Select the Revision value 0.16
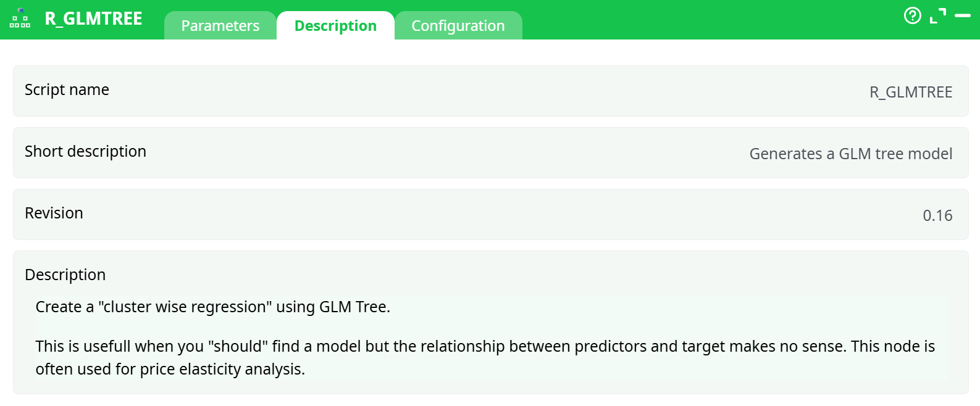980x406 pixels. (x=938, y=215)
